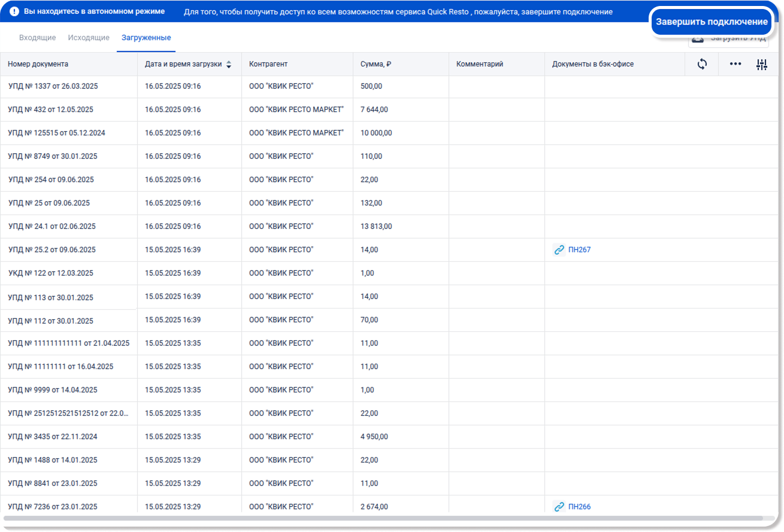Image resolution: width=784 pixels, height=532 pixels.
Task: Click the Контрагент column header
Action: (x=268, y=64)
